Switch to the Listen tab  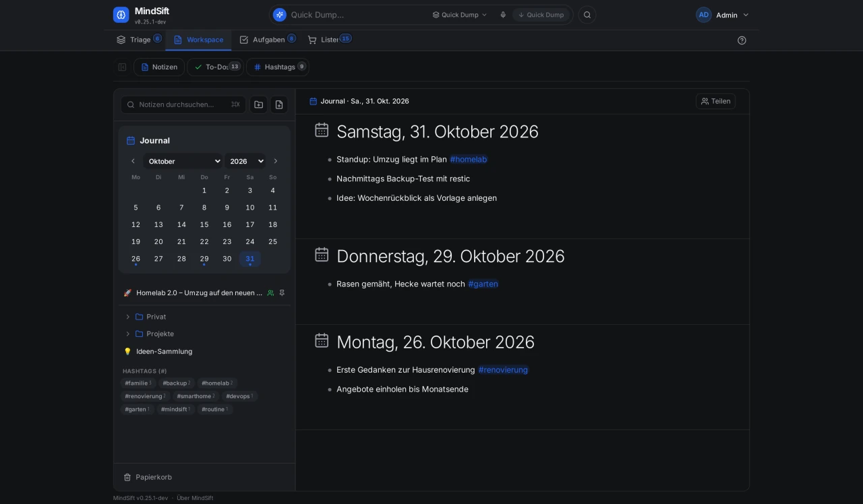[x=329, y=40]
